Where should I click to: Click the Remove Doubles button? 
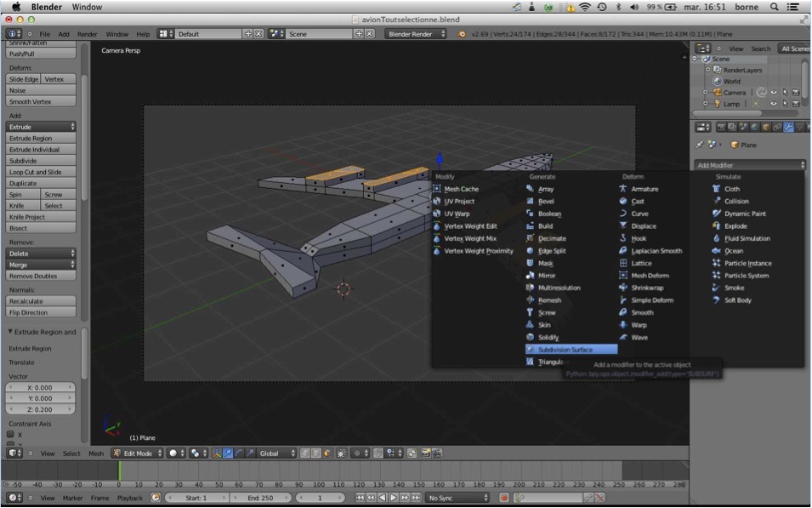click(41, 276)
